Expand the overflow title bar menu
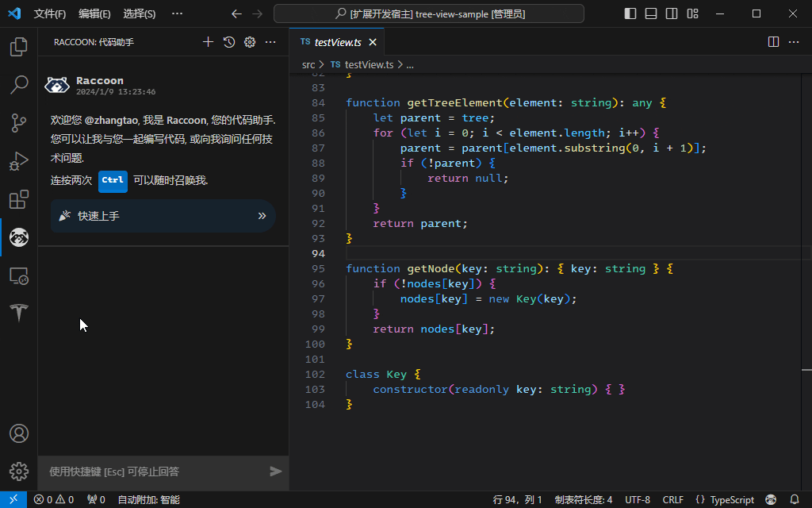This screenshot has width=812, height=508. [x=177, y=13]
